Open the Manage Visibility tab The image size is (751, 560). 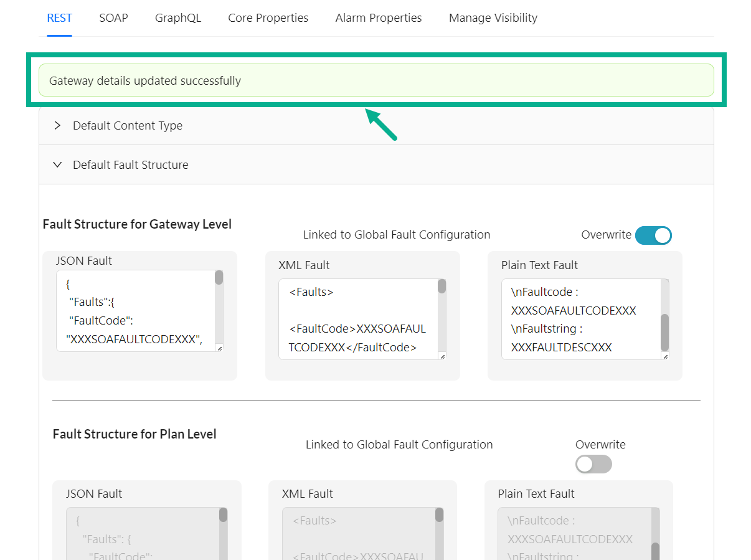[493, 18]
